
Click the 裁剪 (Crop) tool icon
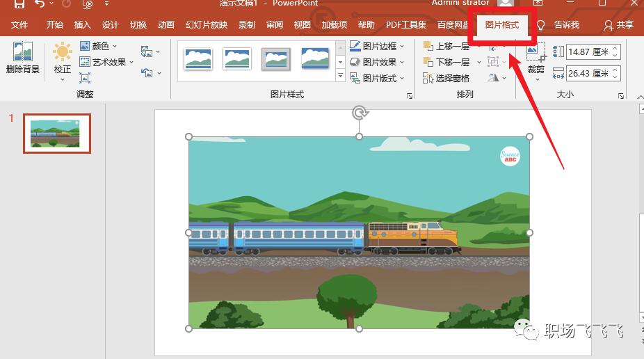(x=536, y=54)
